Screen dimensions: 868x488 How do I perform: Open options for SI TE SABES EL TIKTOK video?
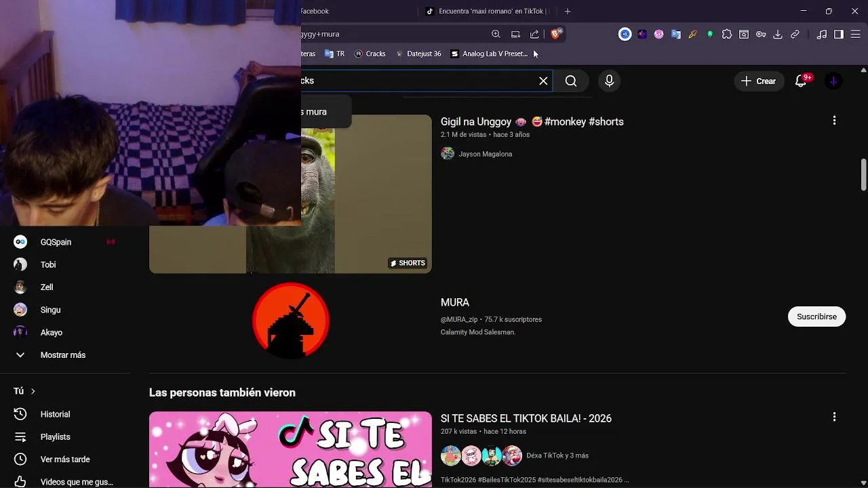pos(834,417)
